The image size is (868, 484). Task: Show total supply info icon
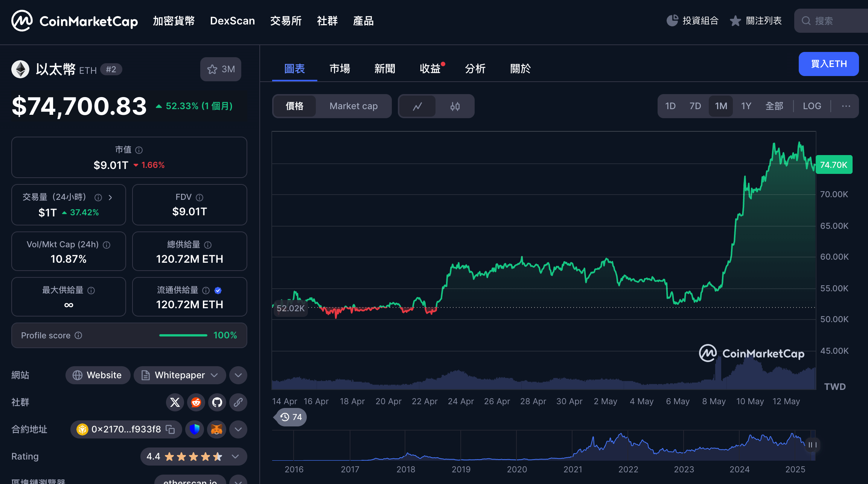[x=208, y=245]
